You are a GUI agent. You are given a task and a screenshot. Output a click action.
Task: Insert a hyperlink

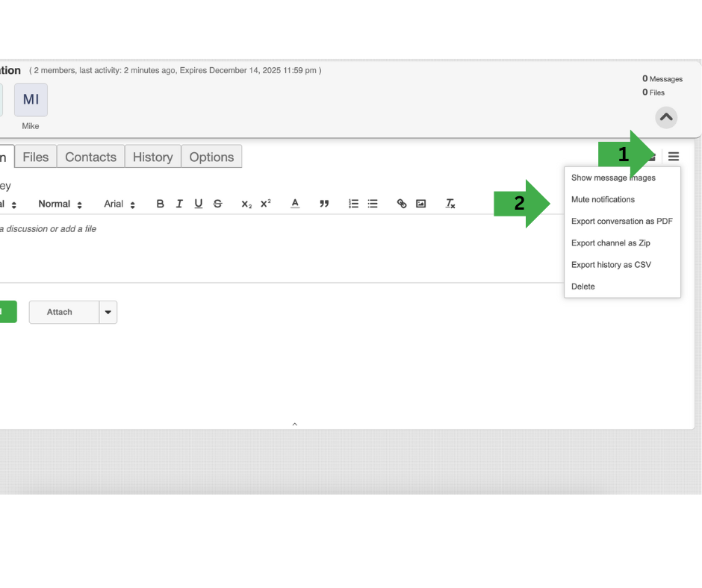tap(402, 204)
